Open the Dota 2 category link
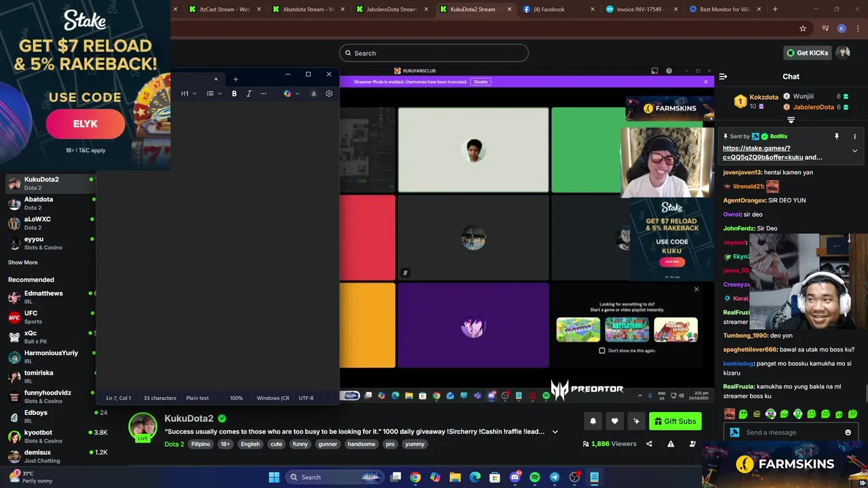Viewport: 868px width, 488px height. point(174,444)
